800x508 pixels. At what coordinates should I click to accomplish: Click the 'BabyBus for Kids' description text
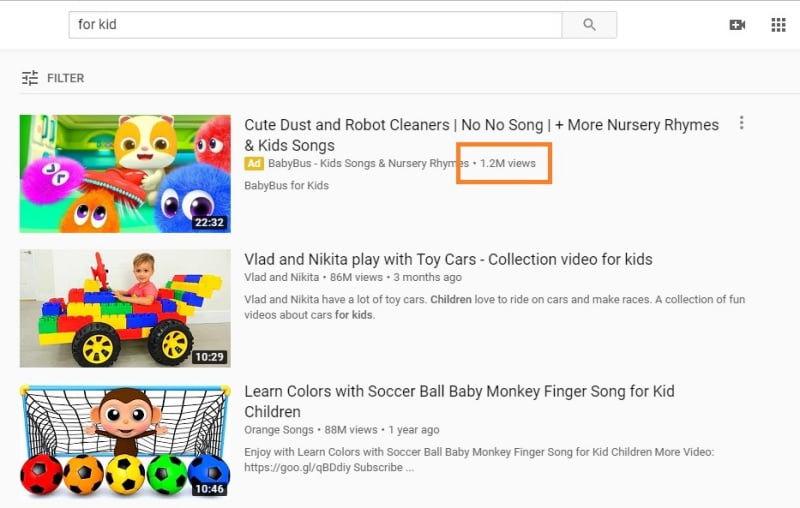click(287, 185)
